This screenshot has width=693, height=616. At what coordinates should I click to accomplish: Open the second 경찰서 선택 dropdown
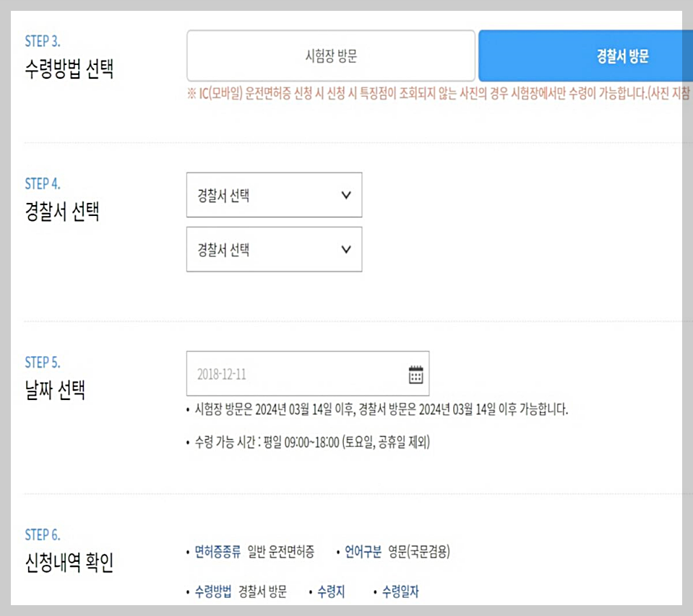(x=273, y=249)
